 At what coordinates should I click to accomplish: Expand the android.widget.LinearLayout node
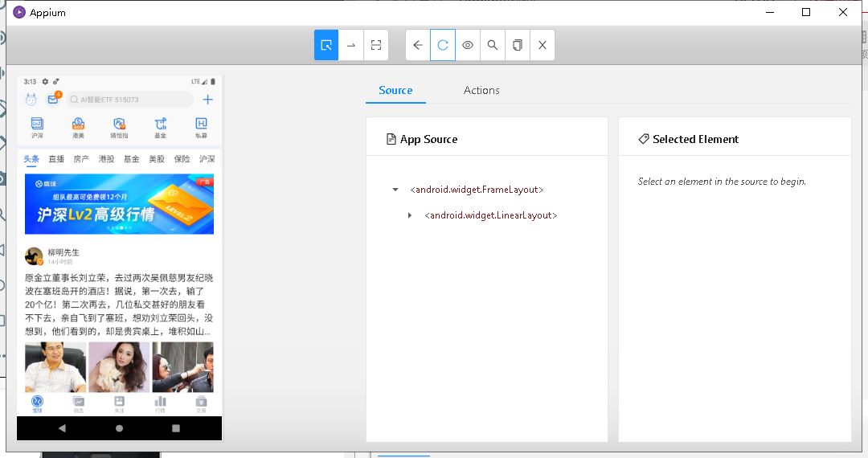pyautogui.click(x=410, y=215)
